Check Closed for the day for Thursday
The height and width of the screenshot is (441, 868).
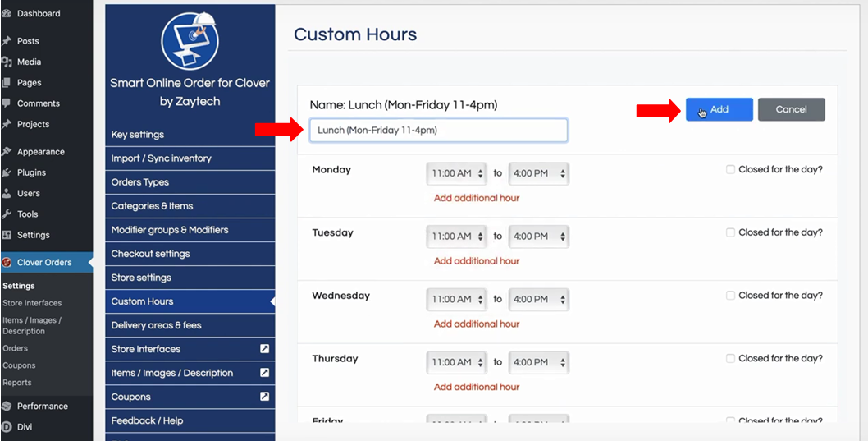730,358
